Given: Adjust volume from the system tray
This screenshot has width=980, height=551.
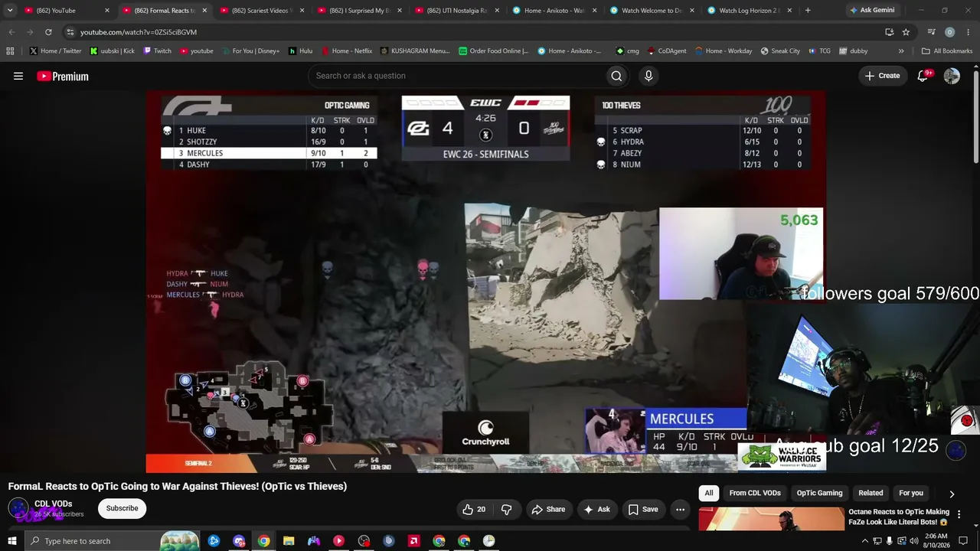Looking at the screenshot, I should (914, 541).
